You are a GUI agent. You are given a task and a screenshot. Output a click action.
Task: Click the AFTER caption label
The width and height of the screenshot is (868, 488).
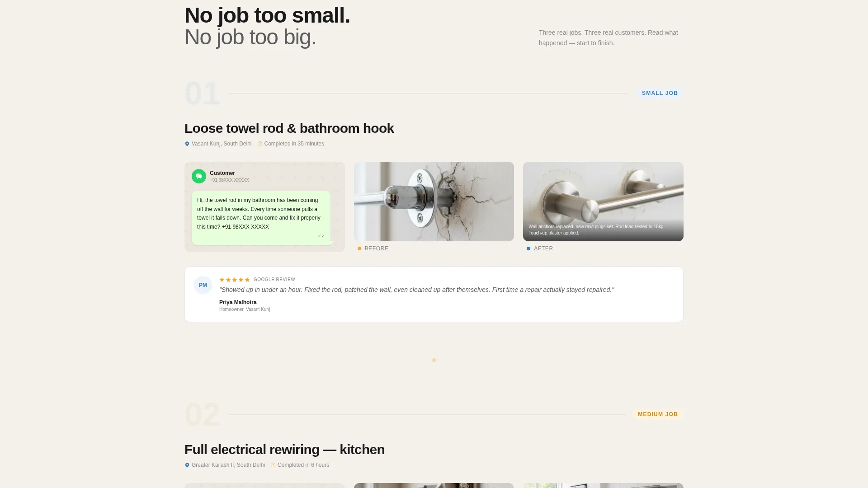click(x=543, y=249)
